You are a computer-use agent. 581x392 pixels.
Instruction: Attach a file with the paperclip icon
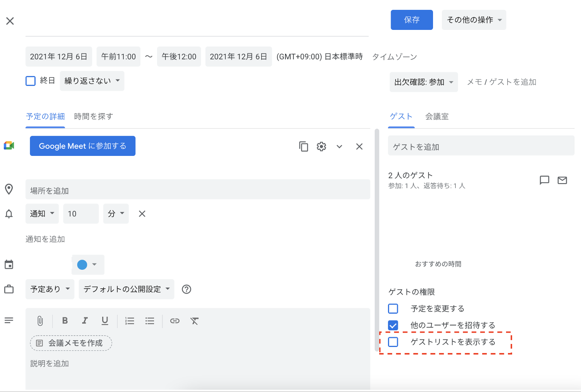(40, 321)
